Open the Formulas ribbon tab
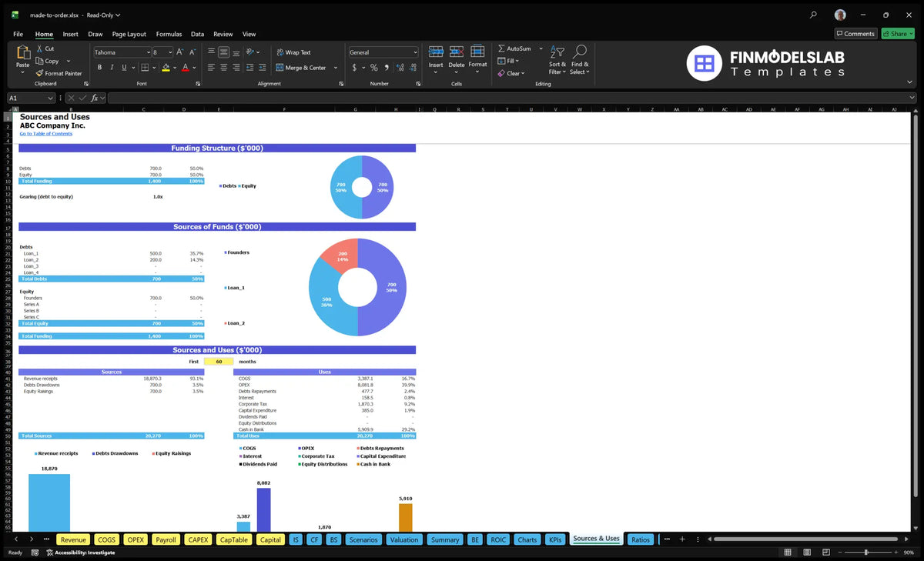Viewport: 924px width, 561px height. pos(169,34)
